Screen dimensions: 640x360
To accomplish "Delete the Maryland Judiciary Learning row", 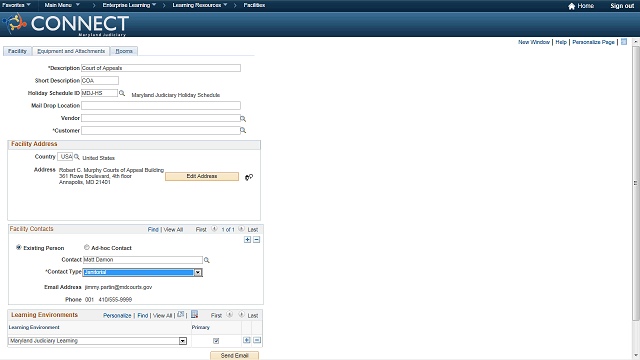I will 257,340.
